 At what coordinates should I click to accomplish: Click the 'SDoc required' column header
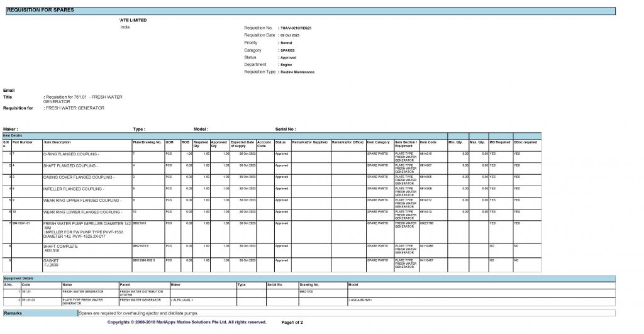[x=525, y=142]
